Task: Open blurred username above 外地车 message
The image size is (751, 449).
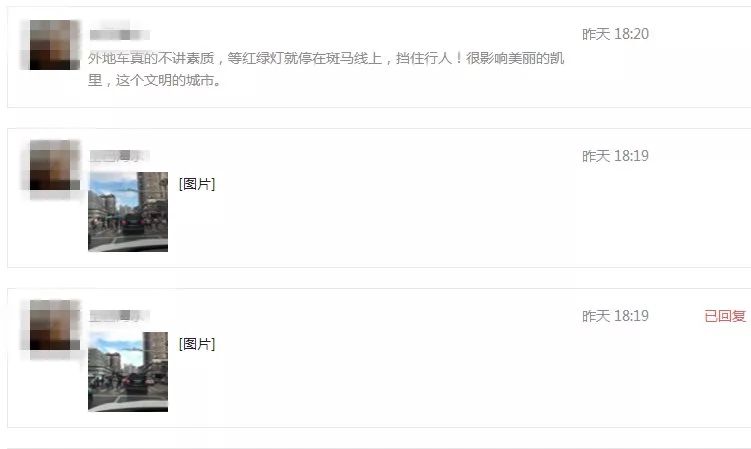Action: click(120, 35)
